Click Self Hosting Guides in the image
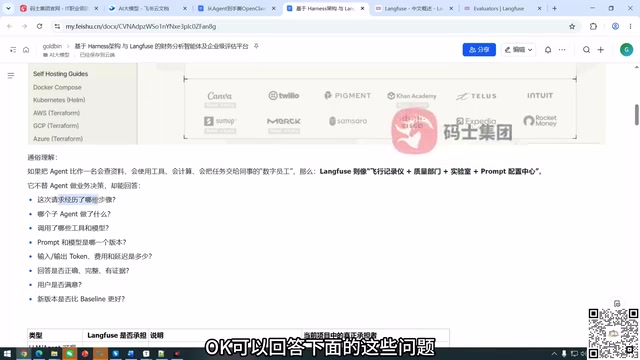 click(x=60, y=74)
